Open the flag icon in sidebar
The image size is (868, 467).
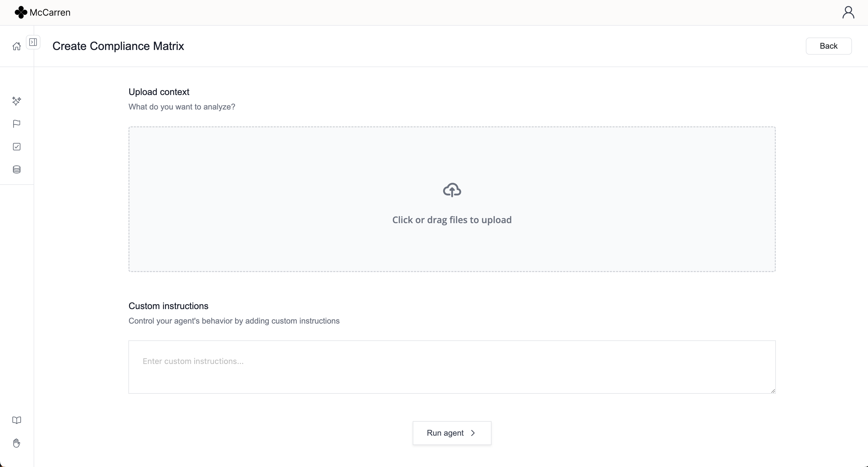[17, 124]
